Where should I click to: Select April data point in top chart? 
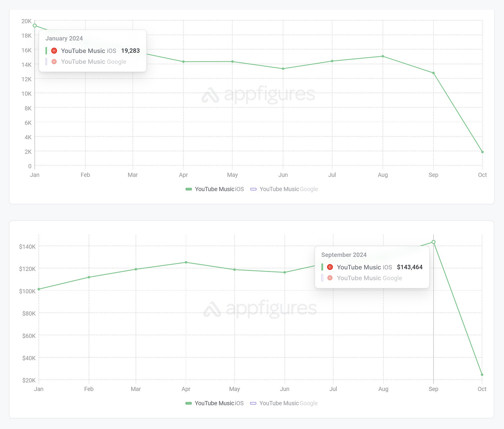pos(183,62)
